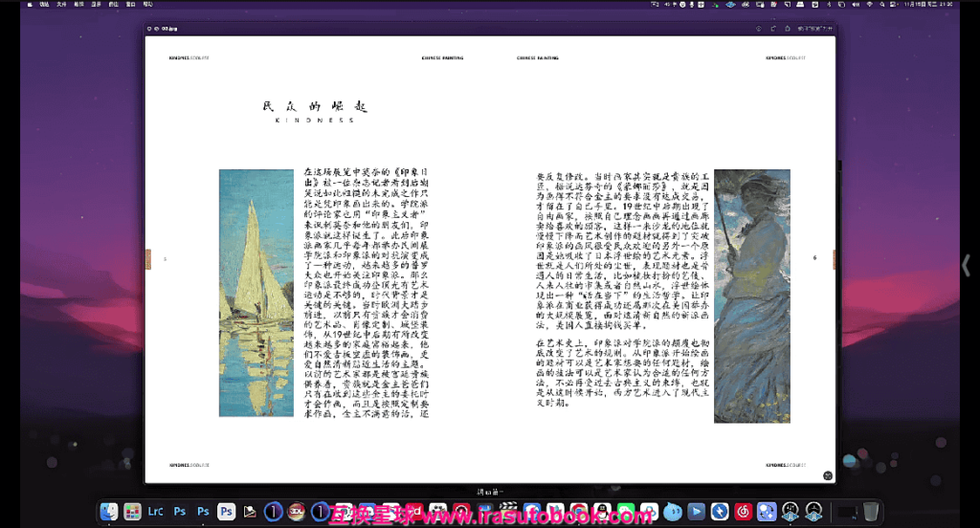This screenshot has width=980, height=528.
Task: Click the rotate icon in preview title bar
Action: (773, 29)
